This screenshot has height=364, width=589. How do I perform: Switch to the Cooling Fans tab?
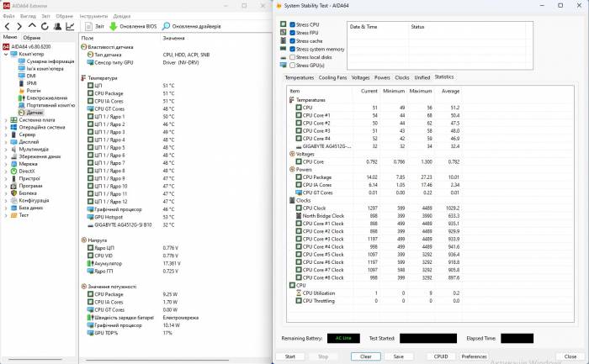pyautogui.click(x=332, y=77)
